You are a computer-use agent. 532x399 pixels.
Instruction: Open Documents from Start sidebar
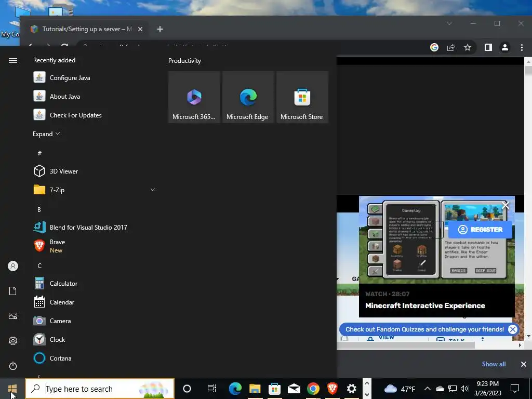click(x=13, y=291)
